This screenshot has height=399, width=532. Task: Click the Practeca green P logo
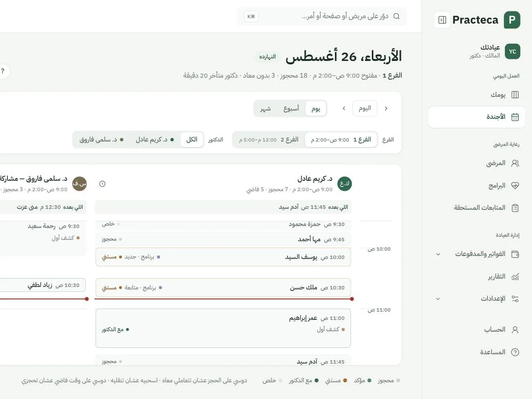(512, 20)
